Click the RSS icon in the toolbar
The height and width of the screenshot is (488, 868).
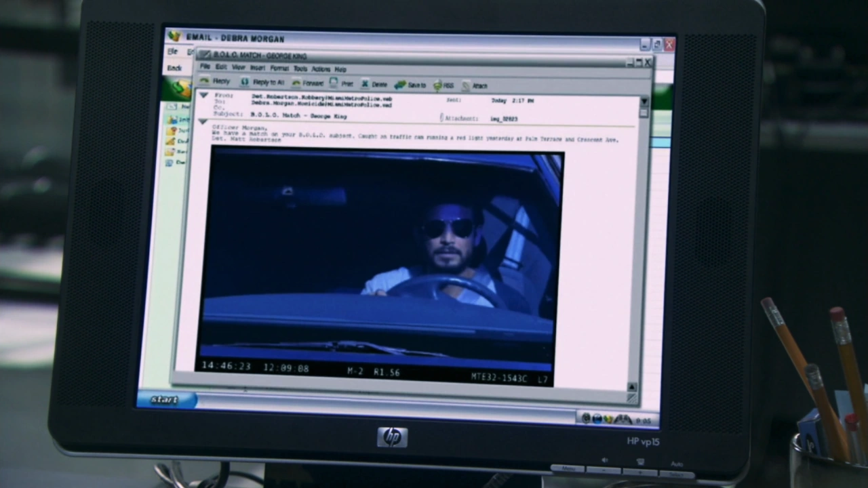pyautogui.click(x=438, y=85)
